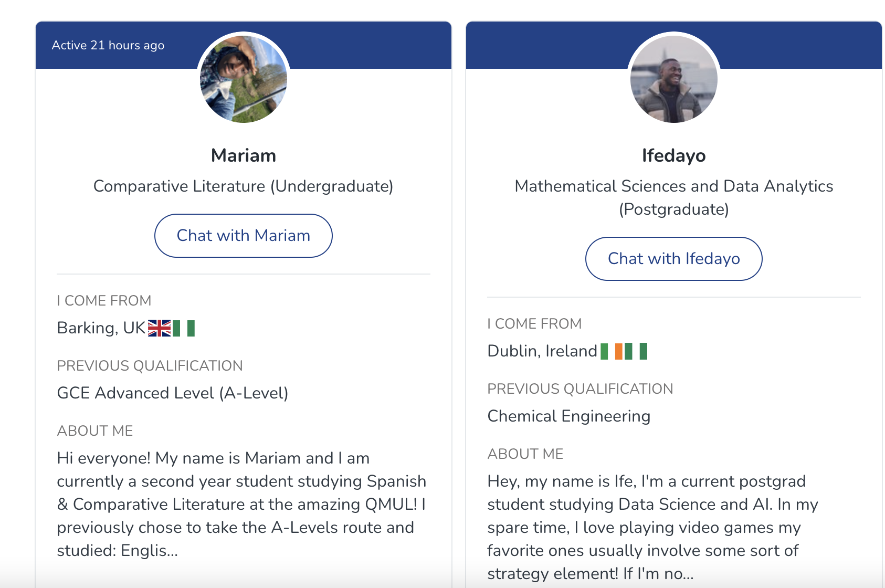Click Barking, UK location text
This screenshot has height=588, width=885.
[x=101, y=328]
